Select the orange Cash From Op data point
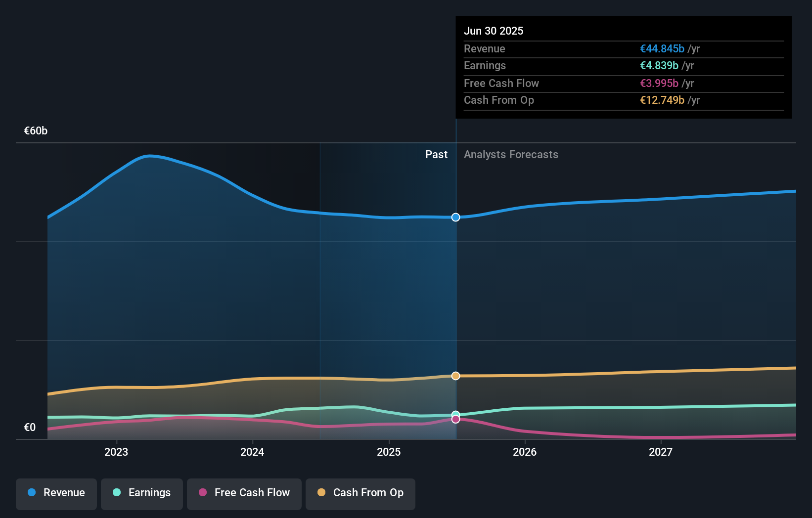This screenshot has width=812, height=518. [x=456, y=376]
